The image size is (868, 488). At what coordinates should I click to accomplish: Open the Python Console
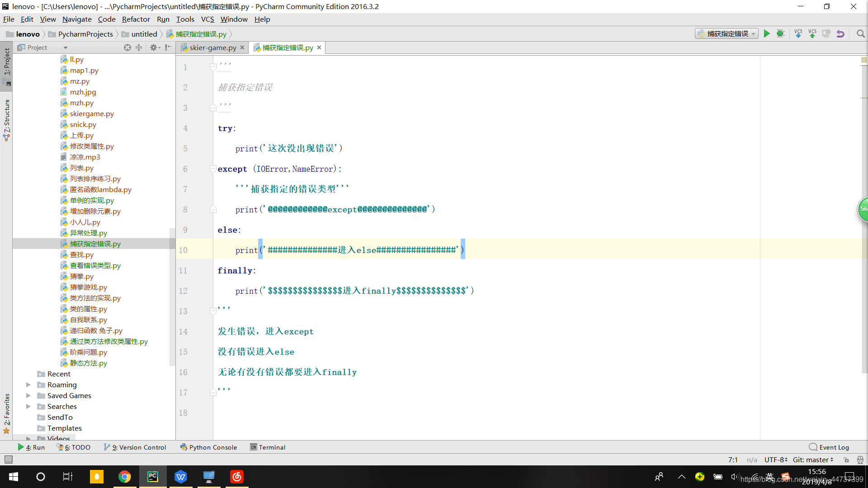(208, 447)
